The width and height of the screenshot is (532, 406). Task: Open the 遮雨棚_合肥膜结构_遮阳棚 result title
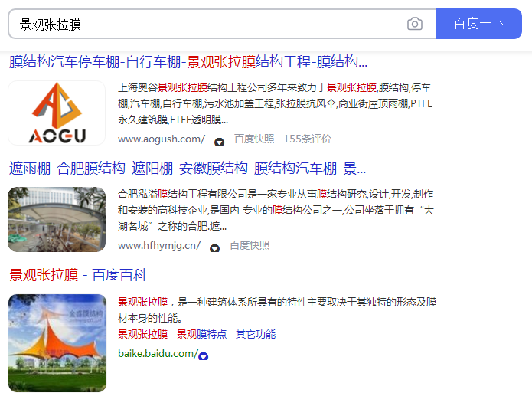pyautogui.click(x=188, y=169)
